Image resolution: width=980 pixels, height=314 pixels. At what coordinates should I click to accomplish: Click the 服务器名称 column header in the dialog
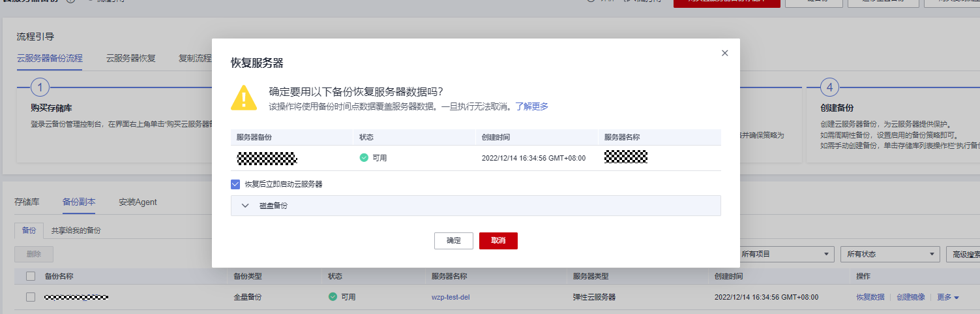tap(621, 137)
